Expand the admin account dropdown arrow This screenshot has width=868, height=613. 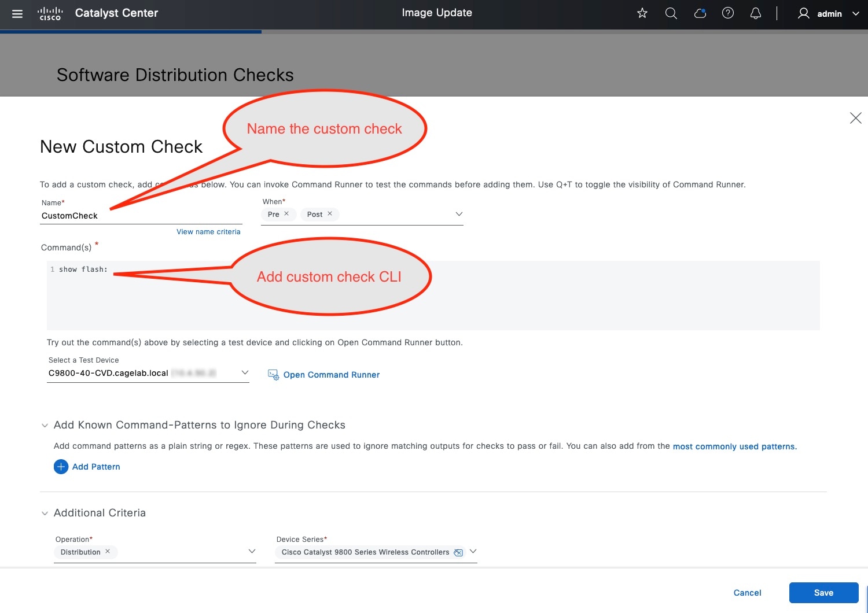pos(856,13)
